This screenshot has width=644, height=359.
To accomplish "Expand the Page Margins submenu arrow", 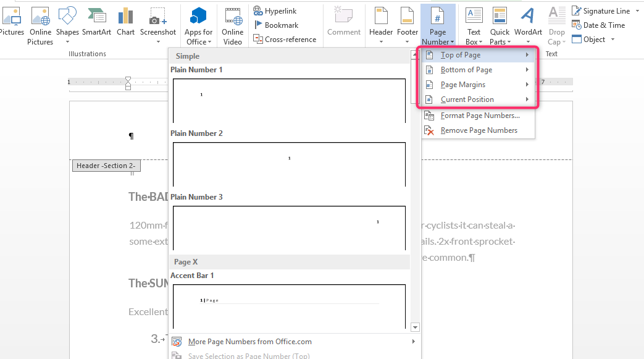I will click(527, 84).
